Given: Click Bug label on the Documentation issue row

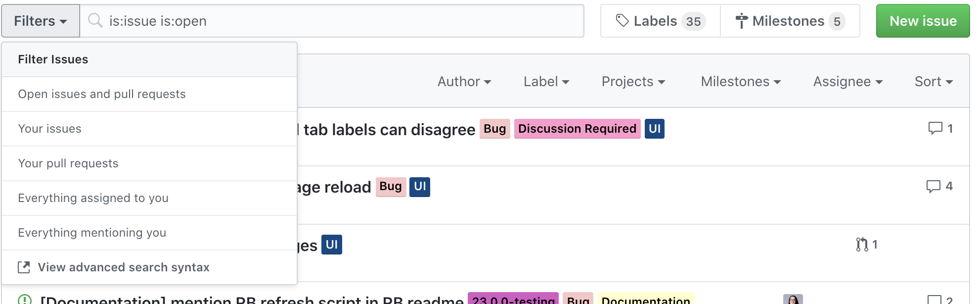Looking at the screenshot, I should [x=578, y=299].
